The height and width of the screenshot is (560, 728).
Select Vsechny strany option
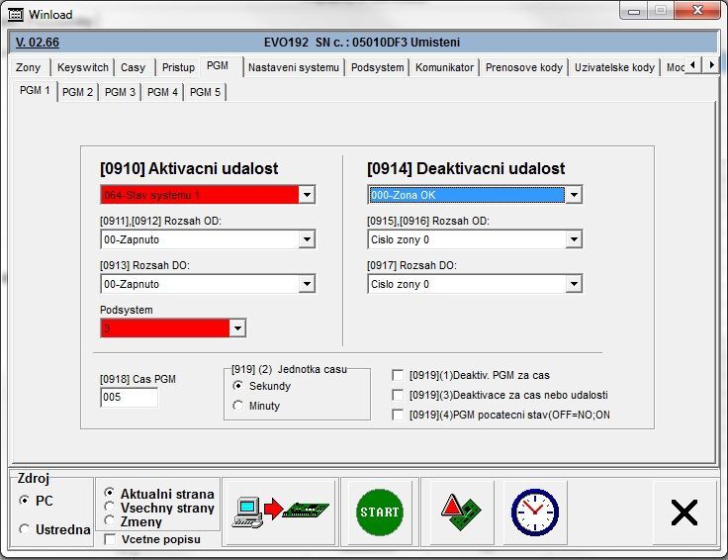109,508
